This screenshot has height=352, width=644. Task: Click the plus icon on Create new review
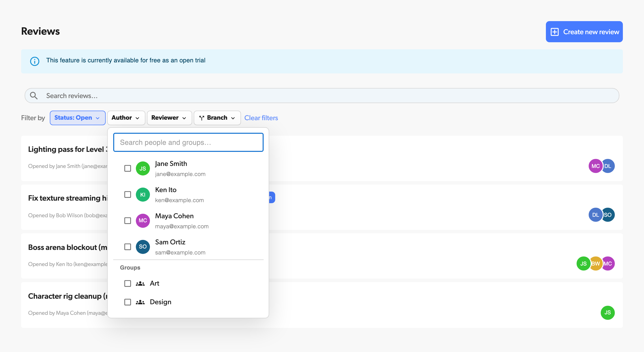coord(555,32)
